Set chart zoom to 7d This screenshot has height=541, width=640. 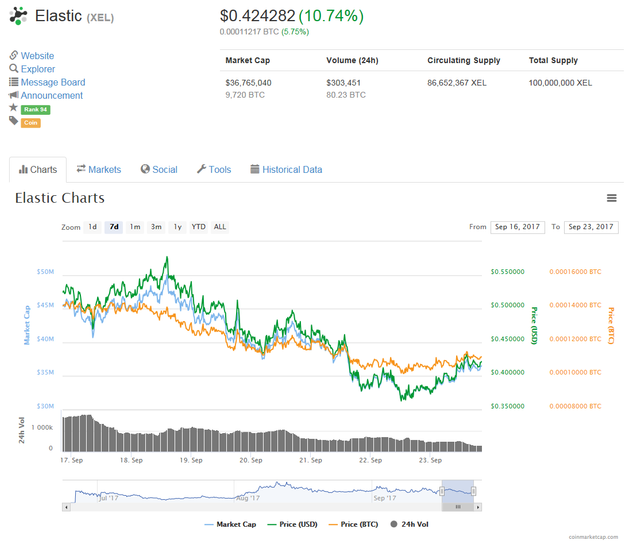coord(114,227)
